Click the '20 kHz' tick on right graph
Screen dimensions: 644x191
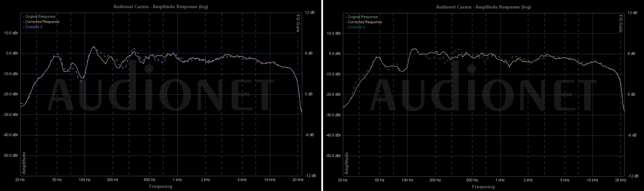click(620, 180)
